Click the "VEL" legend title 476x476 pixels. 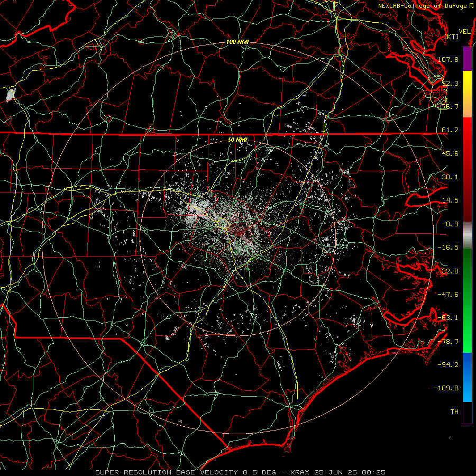point(464,32)
